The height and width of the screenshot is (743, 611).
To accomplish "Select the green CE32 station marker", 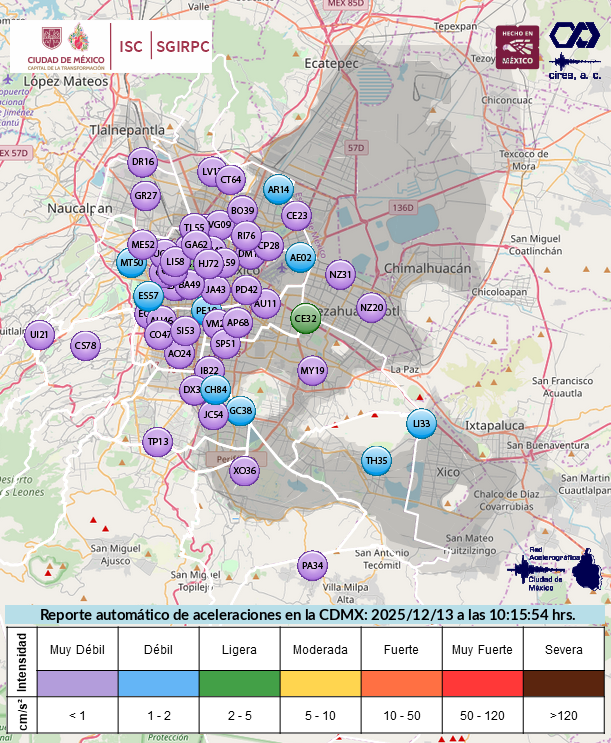I will (x=305, y=320).
